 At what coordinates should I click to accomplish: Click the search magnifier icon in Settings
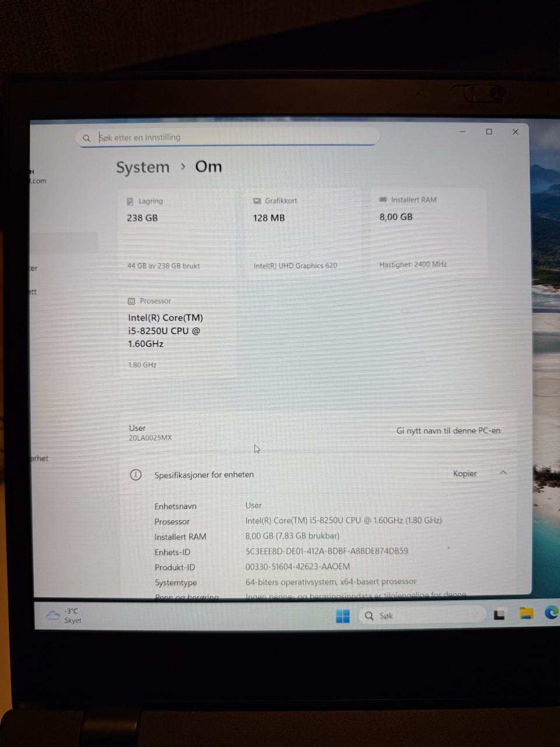(86, 138)
